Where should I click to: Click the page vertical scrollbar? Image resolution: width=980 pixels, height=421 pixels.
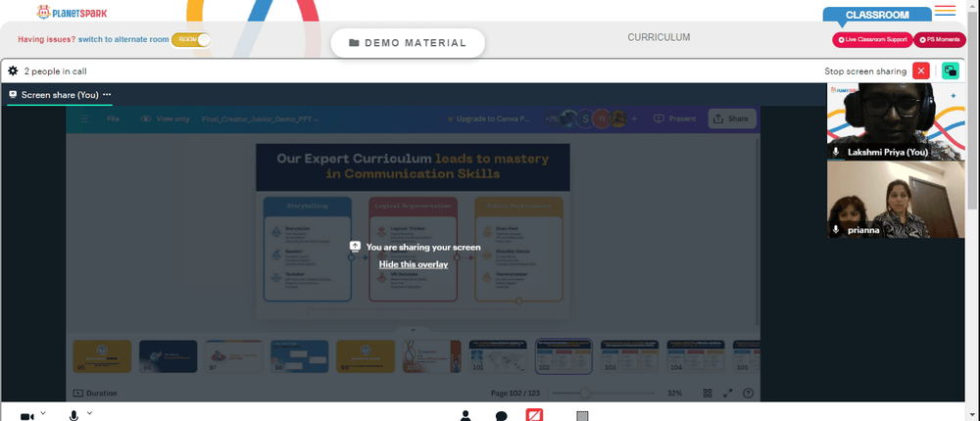[974, 110]
